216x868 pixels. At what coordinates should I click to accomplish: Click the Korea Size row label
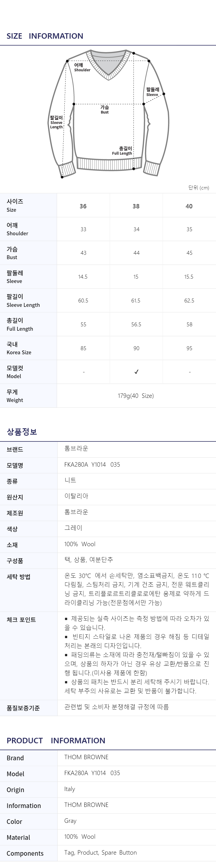[x=19, y=348]
